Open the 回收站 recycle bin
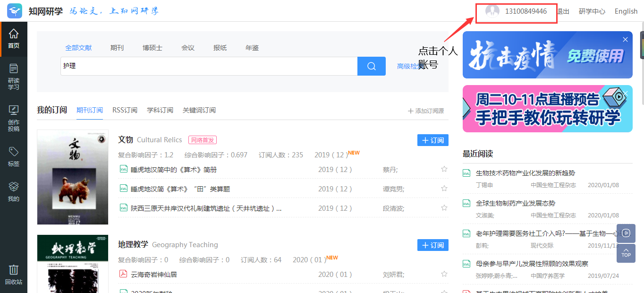The height and width of the screenshot is (293, 644). tap(14, 275)
